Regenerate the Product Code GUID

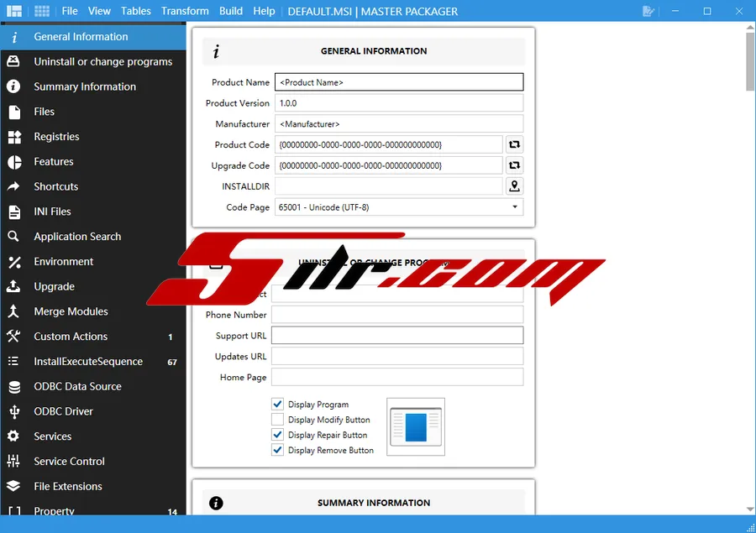[x=514, y=144]
